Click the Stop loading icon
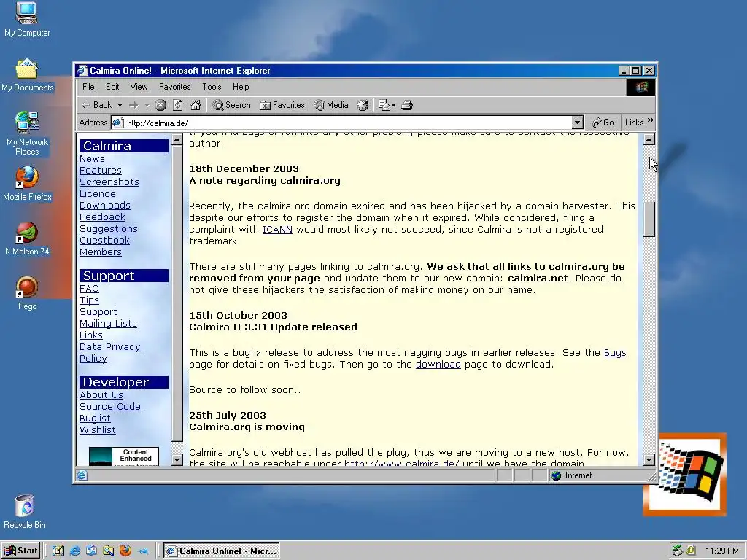The height and width of the screenshot is (560, 747). [160, 105]
